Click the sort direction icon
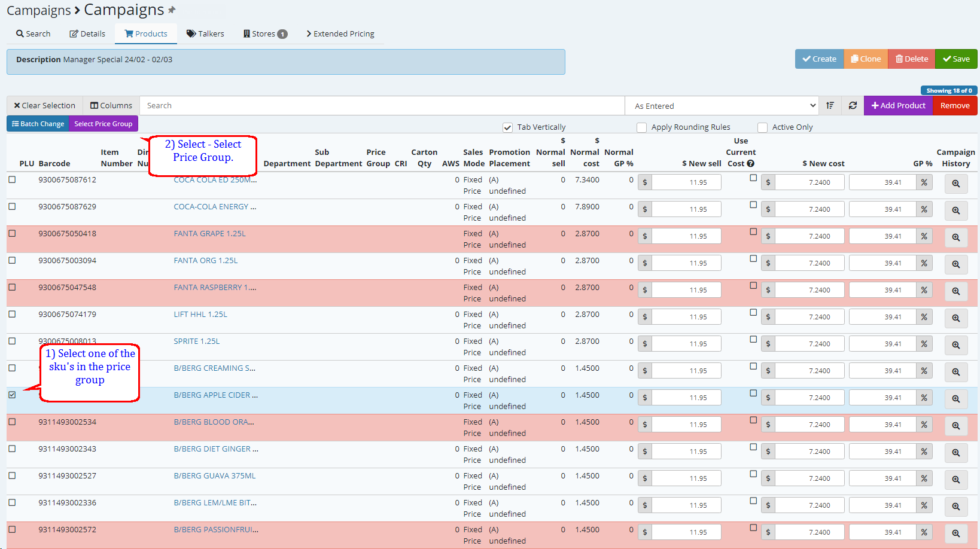Image resolution: width=980 pixels, height=549 pixels. (x=830, y=105)
